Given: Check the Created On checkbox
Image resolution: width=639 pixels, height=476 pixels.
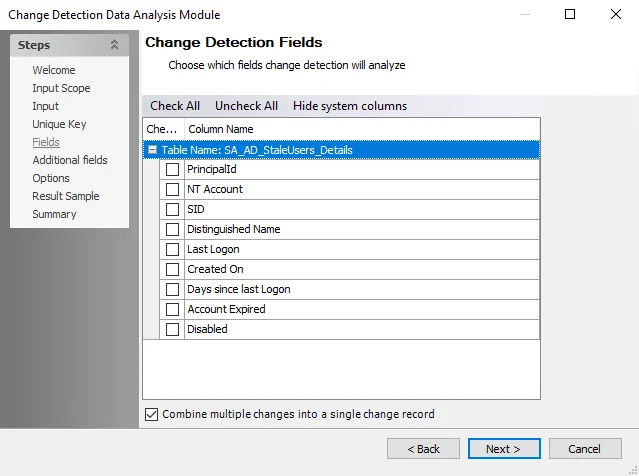Looking at the screenshot, I should point(172,269).
